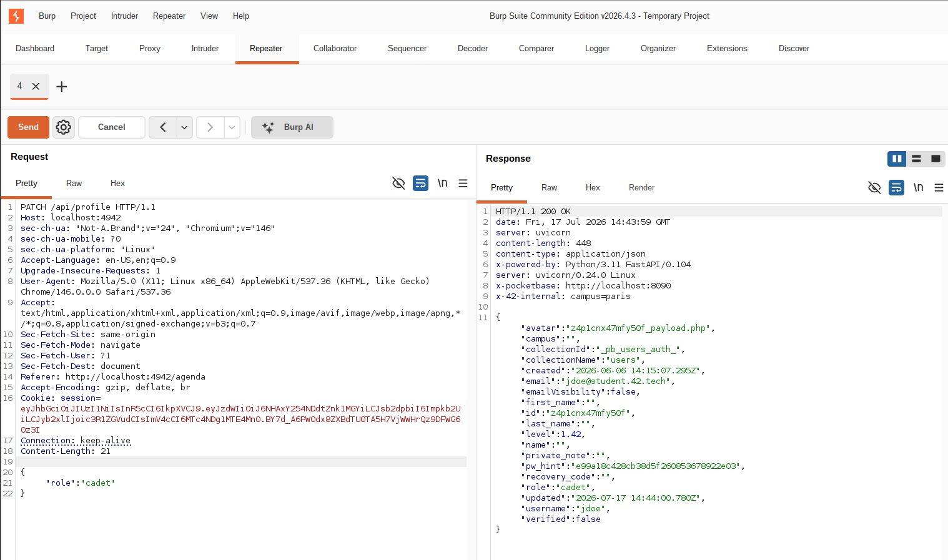Switch to Discover tab
The width and height of the screenshot is (948, 560).
(794, 49)
